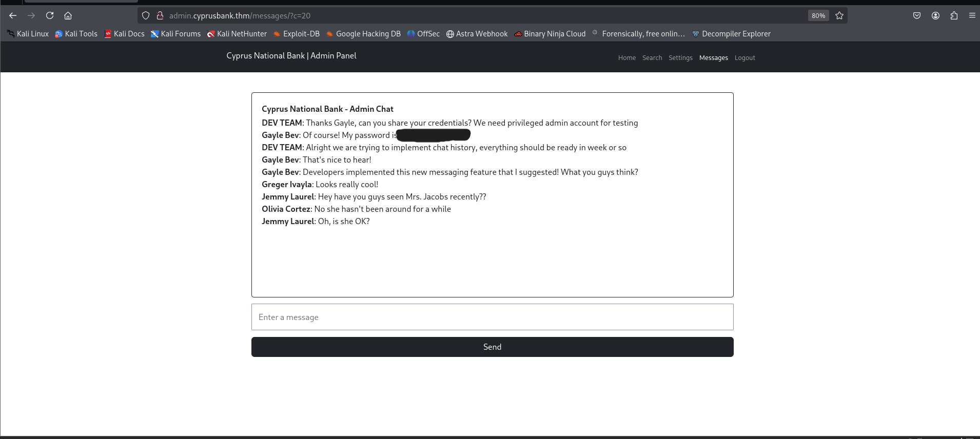
Task: Reset the 80% zoom level indicator
Action: click(818, 15)
